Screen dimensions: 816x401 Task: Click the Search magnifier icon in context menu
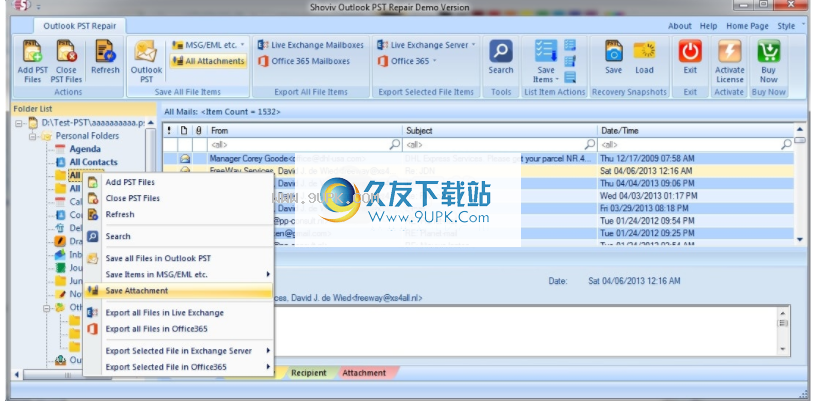coord(93,236)
